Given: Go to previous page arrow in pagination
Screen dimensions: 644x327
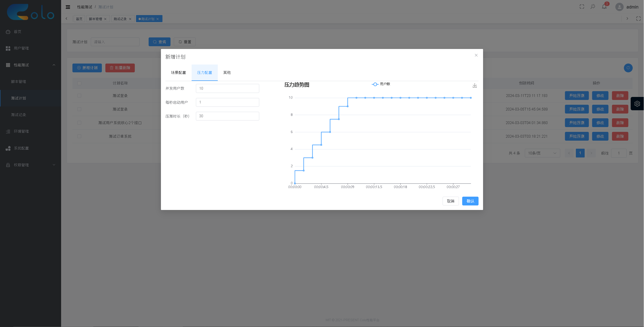Looking at the screenshot, I should point(569,153).
